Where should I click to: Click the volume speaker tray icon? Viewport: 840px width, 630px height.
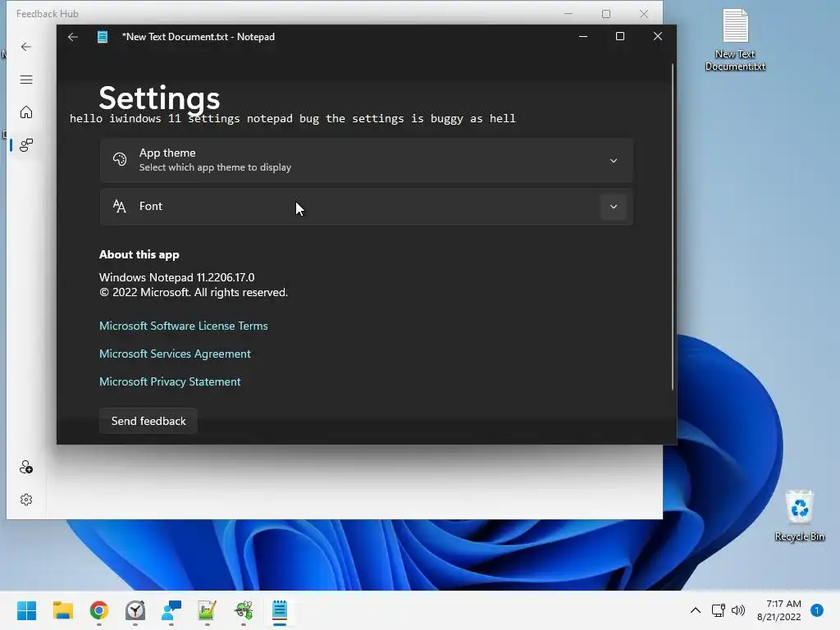point(738,610)
